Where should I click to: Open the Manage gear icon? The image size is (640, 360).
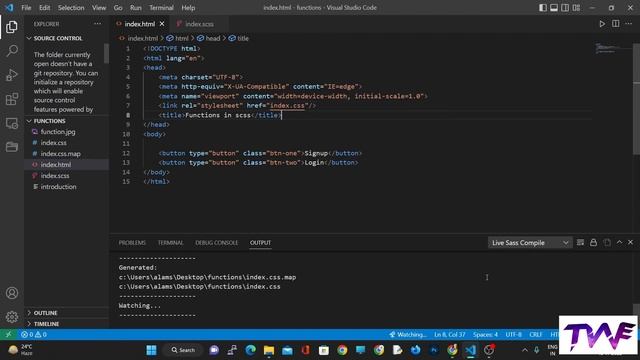[x=12, y=317]
